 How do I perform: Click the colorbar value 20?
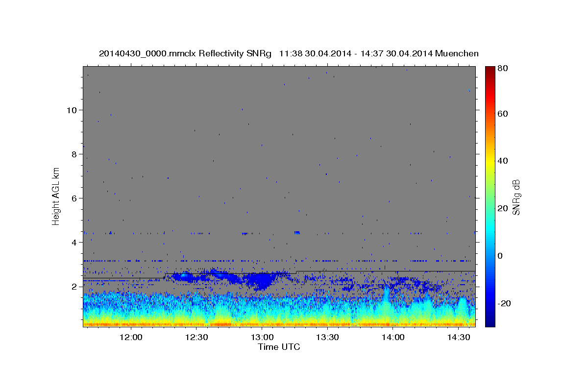(x=502, y=208)
